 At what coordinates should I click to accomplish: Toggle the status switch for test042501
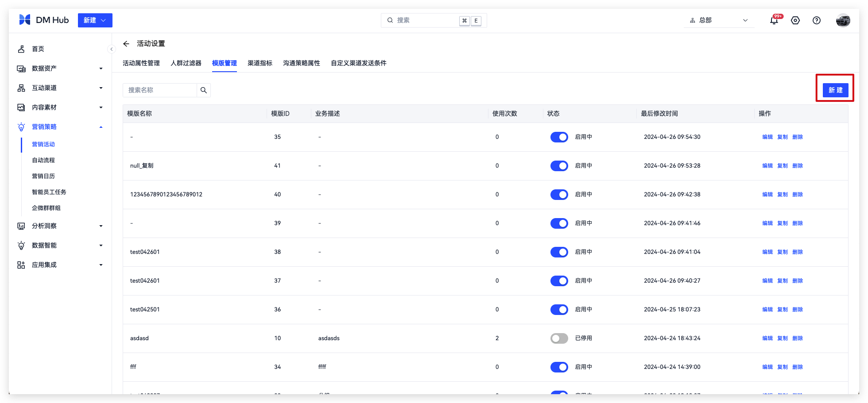pyautogui.click(x=559, y=310)
